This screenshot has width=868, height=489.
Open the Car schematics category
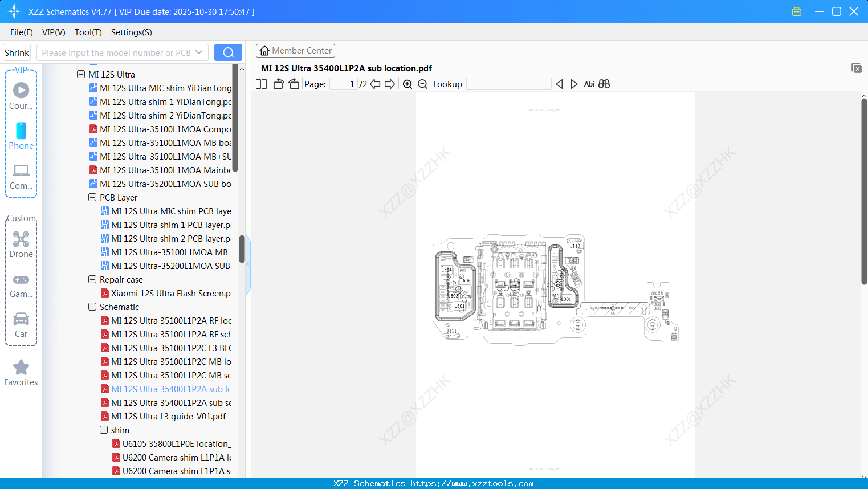21,320
